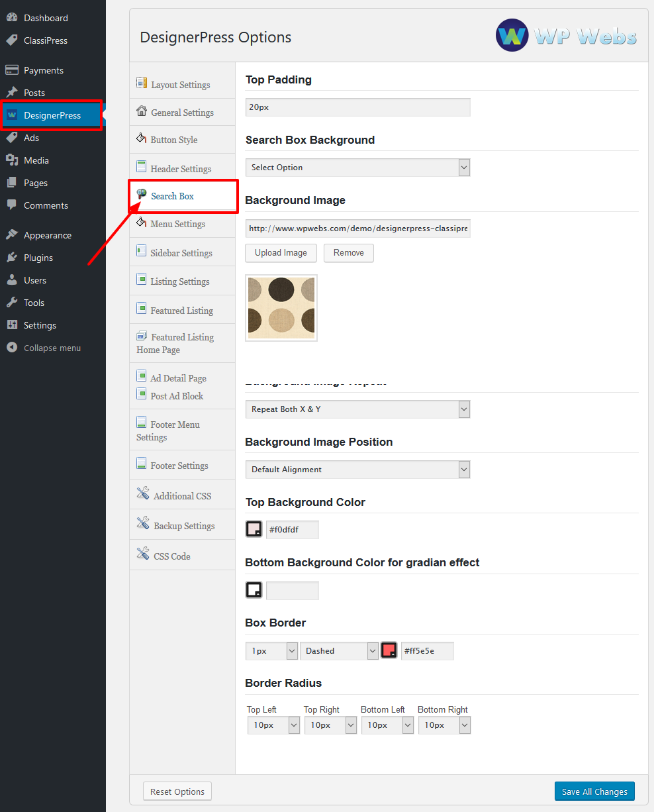654x812 pixels.
Task: Click the General Settings house icon
Action: pos(141,111)
